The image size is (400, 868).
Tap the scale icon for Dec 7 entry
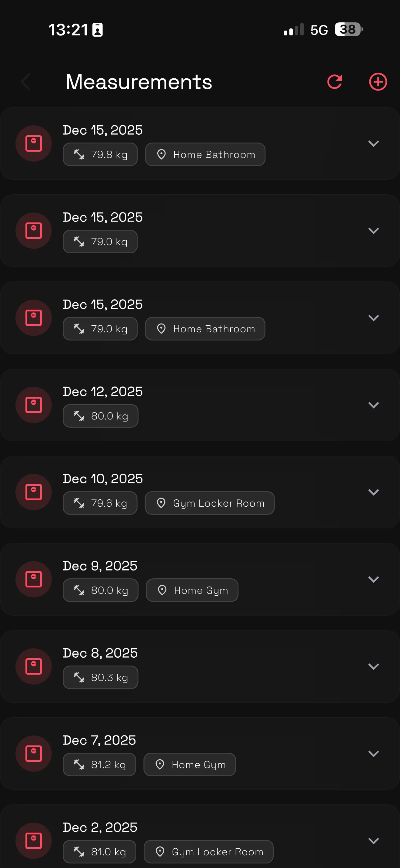coord(34,754)
